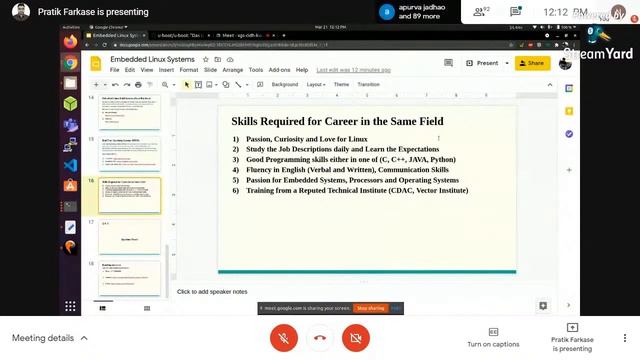The height and width of the screenshot is (360, 640).
Task: Open the participants list icon
Action: click(481, 12)
